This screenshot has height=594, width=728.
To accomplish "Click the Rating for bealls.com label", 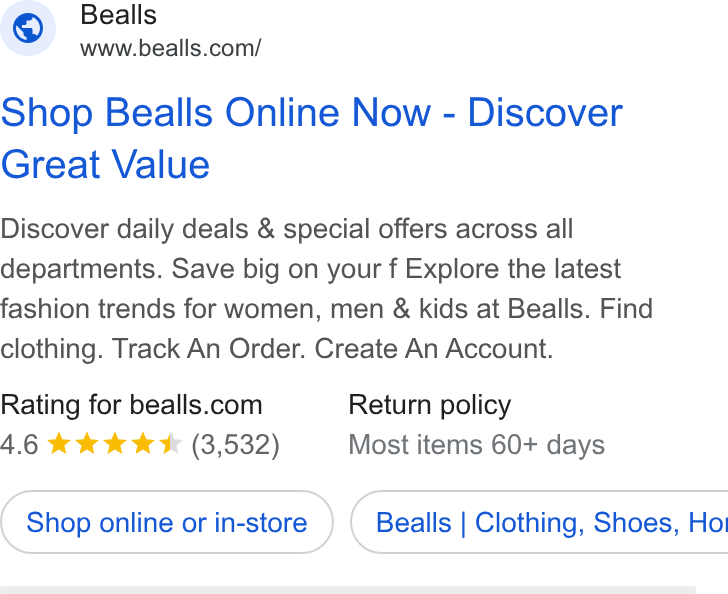I will (x=131, y=405).
